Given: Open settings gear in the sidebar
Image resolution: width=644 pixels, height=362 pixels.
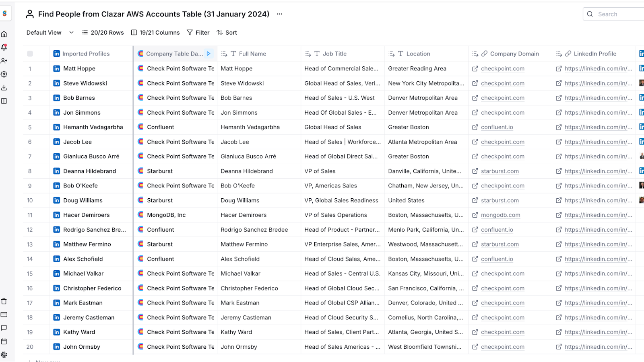Looking at the screenshot, I should click(x=4, y=74).
